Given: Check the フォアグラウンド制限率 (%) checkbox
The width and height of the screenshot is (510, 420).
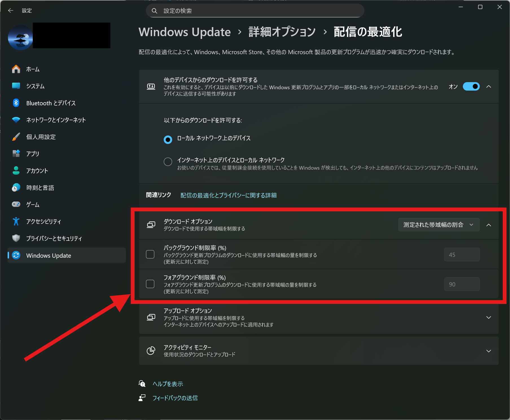Looking at the screenshot, I should (x=150, y=284).
